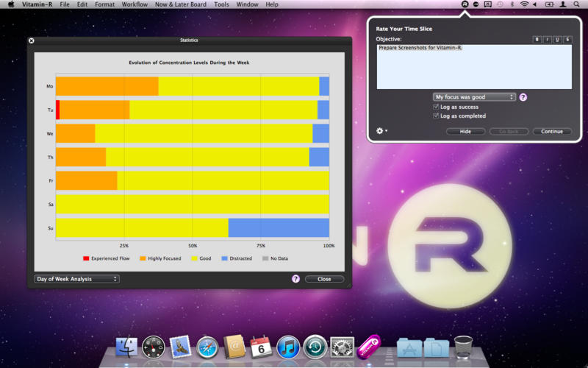588x368 pixels.
Task: Open the Now & Later Board menu
Action: [181, 4]
